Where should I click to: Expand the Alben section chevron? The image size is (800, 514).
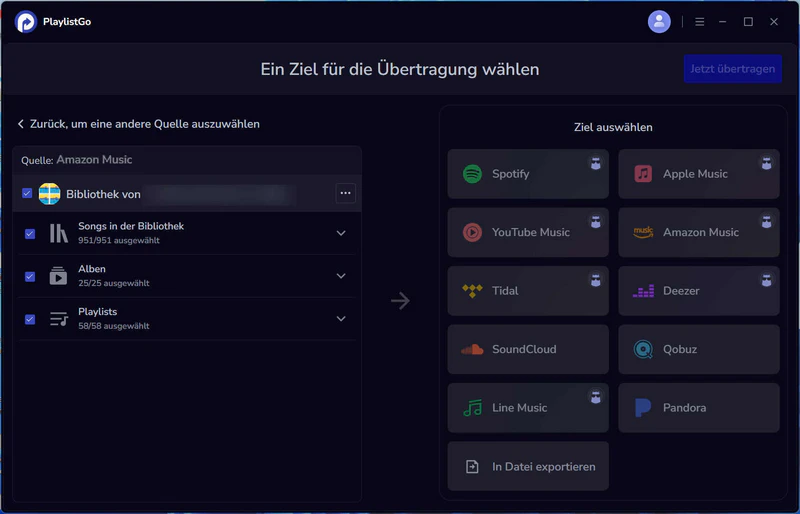coord(341,276)
